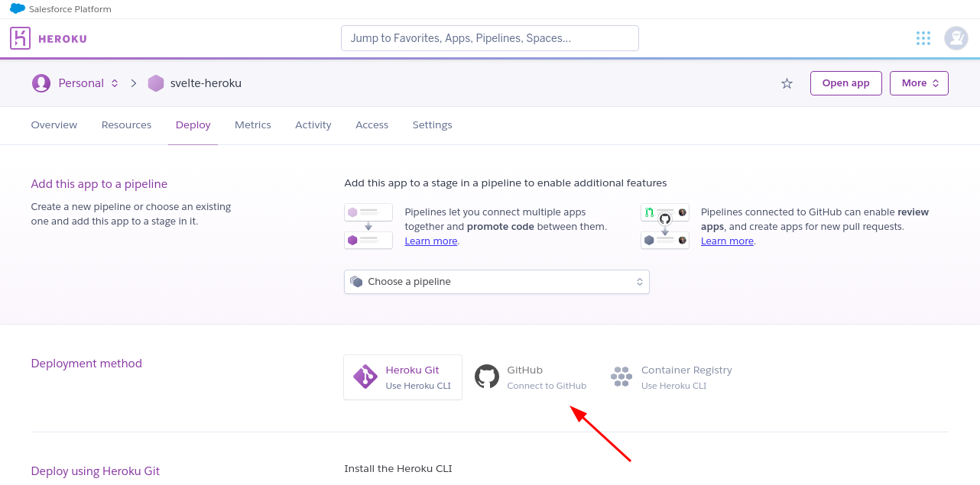Favorite the app with the star icon

[x=787, y=83]
